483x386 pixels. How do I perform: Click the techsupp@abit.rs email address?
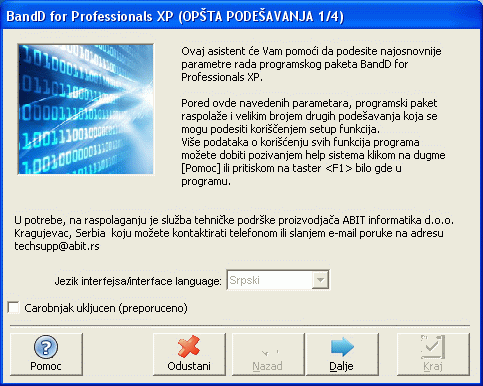click(x=57, y=246)
